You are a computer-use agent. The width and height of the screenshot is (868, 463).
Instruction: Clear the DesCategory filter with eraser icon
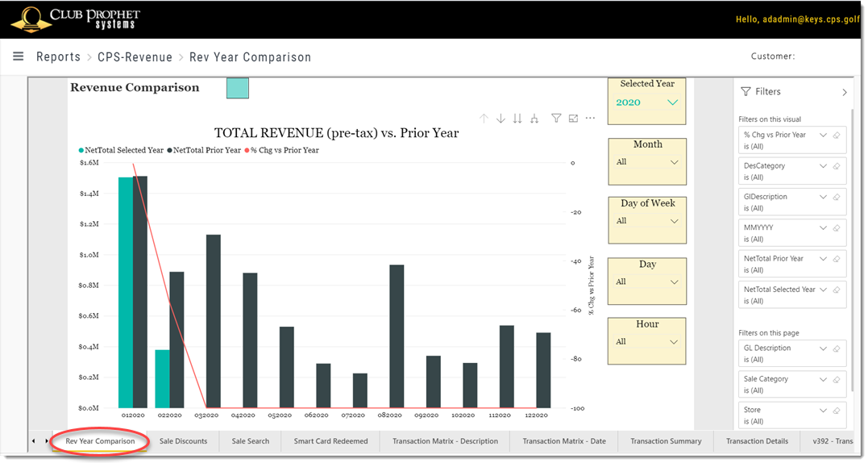tap(837, 166)
